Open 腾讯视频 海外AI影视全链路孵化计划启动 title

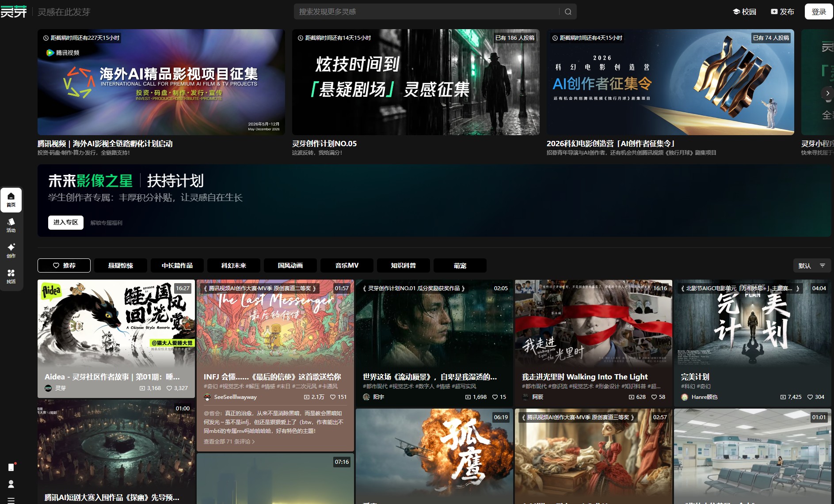pos(105,144)
